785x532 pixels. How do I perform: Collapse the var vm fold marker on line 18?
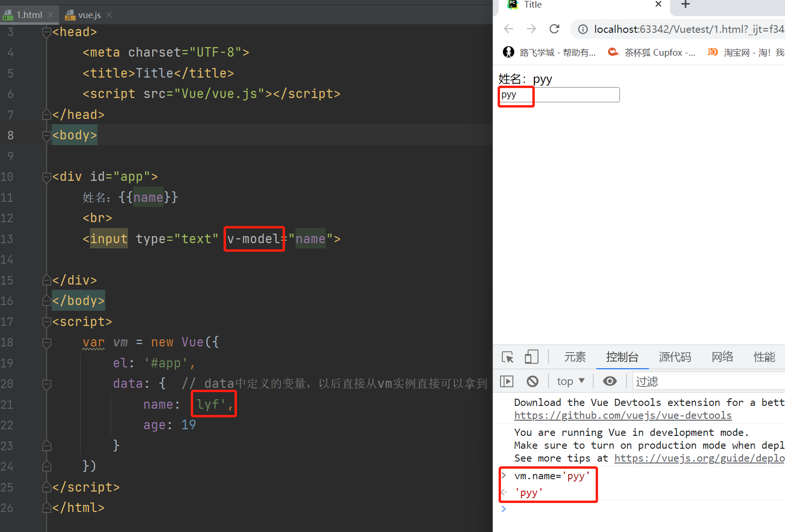click(x=47, y=343)
